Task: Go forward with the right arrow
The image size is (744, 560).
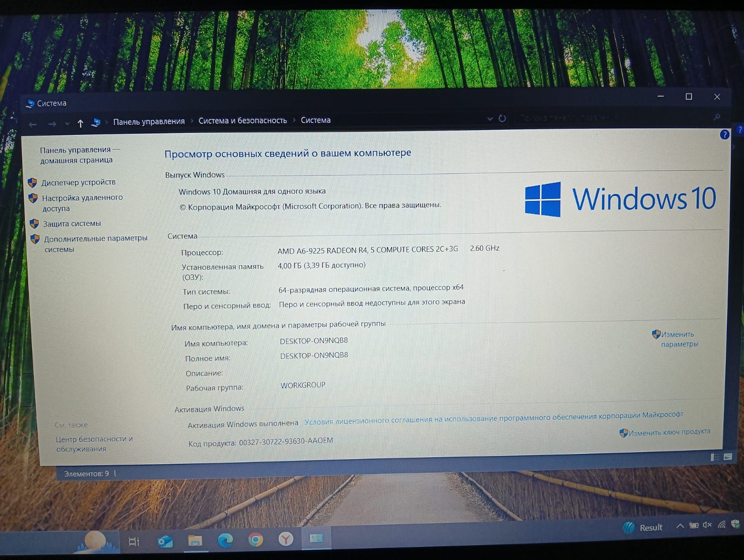Action: click(x=52, y=124)
